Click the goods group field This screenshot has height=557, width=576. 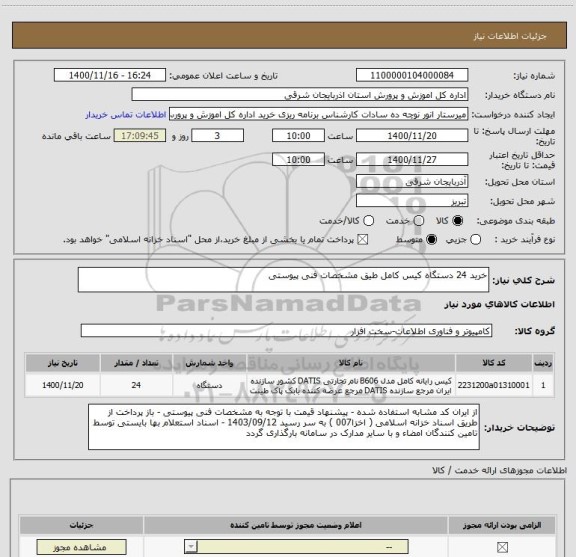tap(286, 331)
